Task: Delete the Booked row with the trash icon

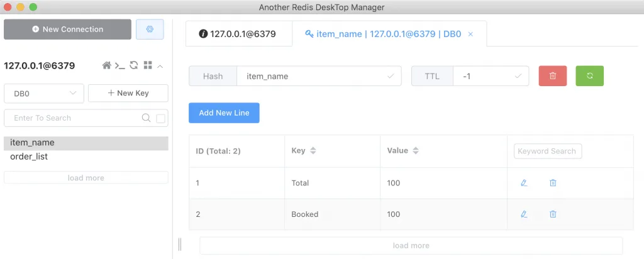Action: pyautogui.click(x=553, y=214)
